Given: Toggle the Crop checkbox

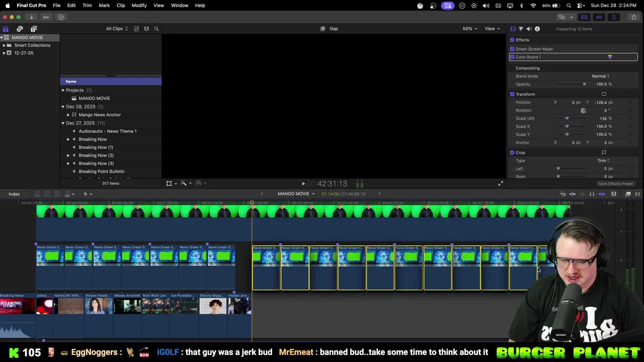Looking at the screenshot, I should coord(512,152).
